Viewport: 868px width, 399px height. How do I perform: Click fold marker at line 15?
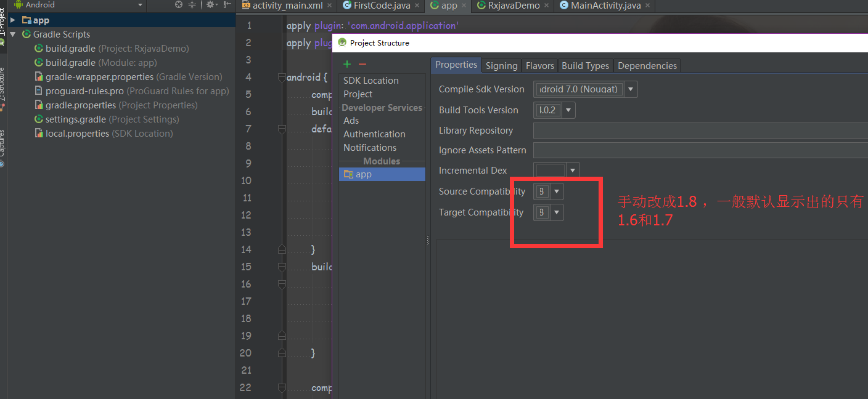pos(282,267)
